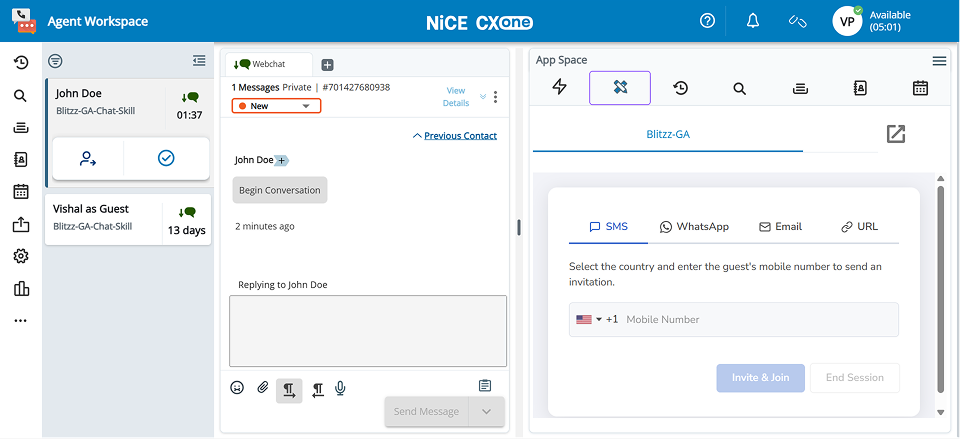960x439 pixels.
Task: Show more options ellipsis in left sidebar
Action: 21,320
